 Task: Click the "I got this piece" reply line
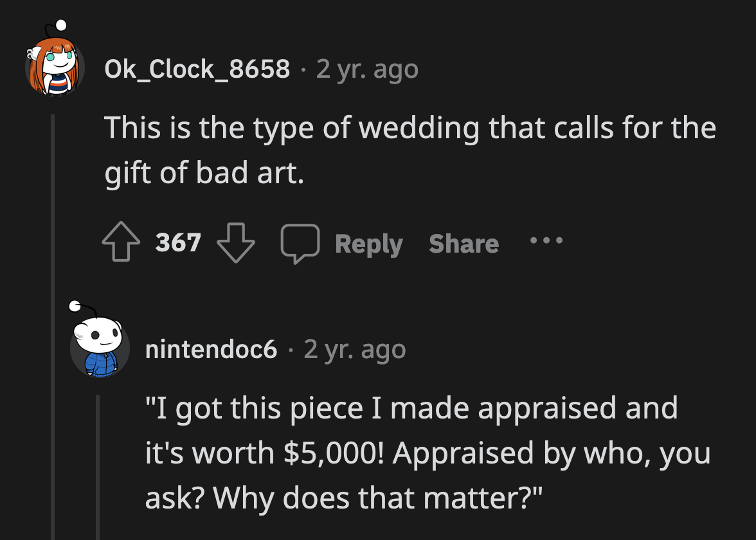[x=411, y=408]
